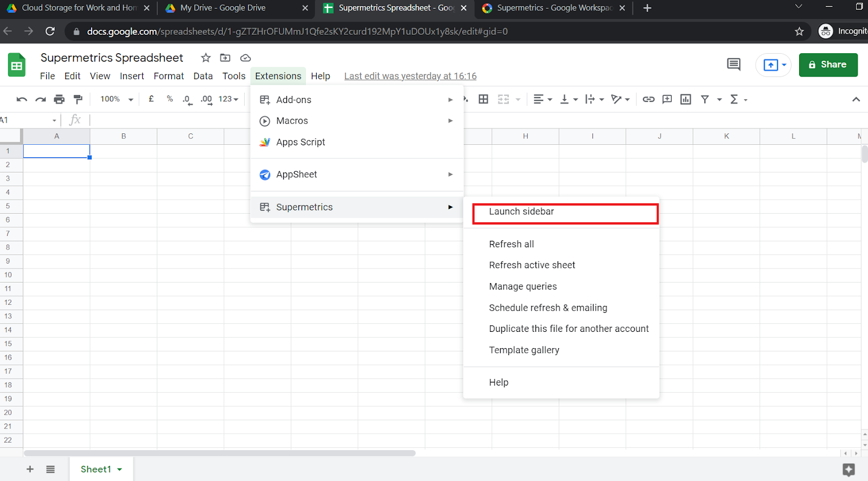Click the Explore icon at bottom right
Screen dimensions: 868x481
click(848, 470)
